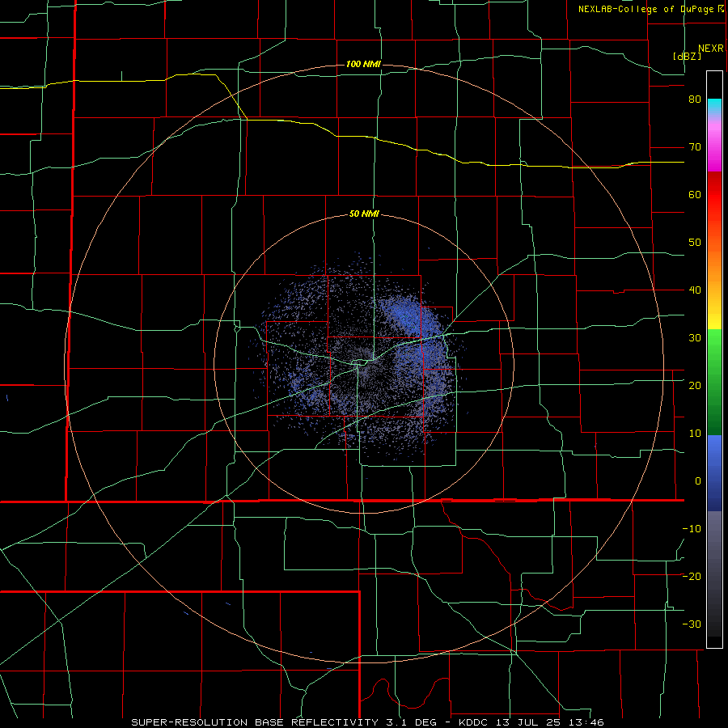
Task: Click the cyan top segment of color bar
Action: 714,108
